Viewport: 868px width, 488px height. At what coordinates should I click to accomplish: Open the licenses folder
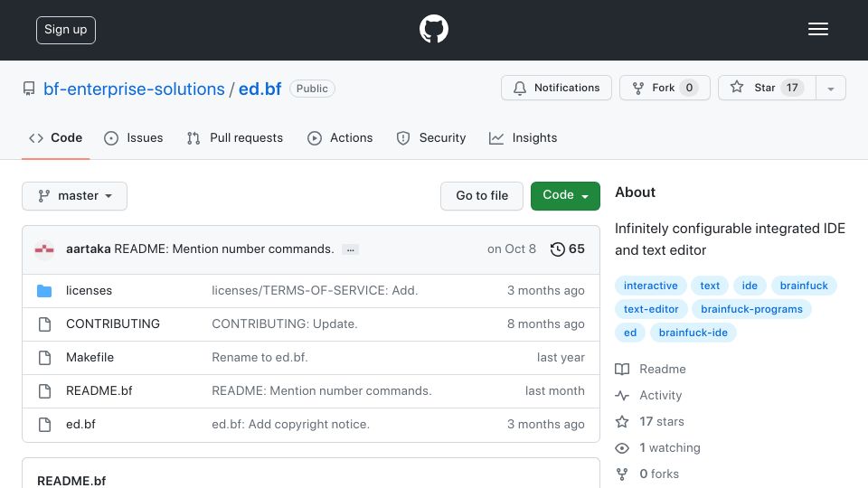coord(89,290)
